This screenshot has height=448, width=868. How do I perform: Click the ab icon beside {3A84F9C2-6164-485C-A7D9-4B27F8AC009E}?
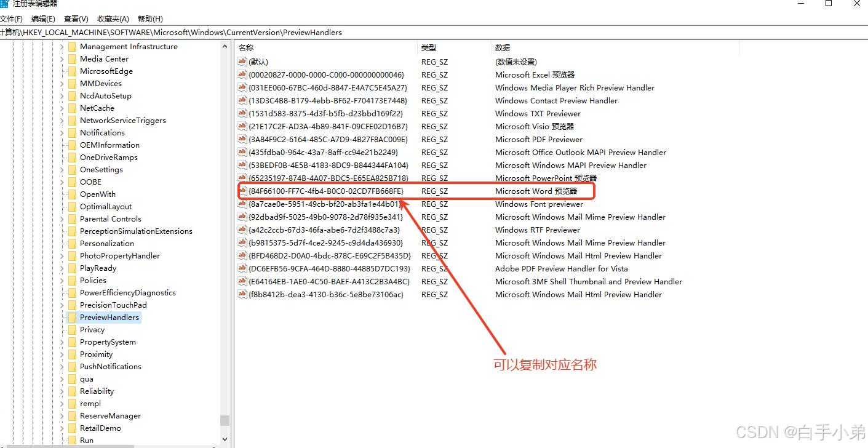tap(242, 139)
